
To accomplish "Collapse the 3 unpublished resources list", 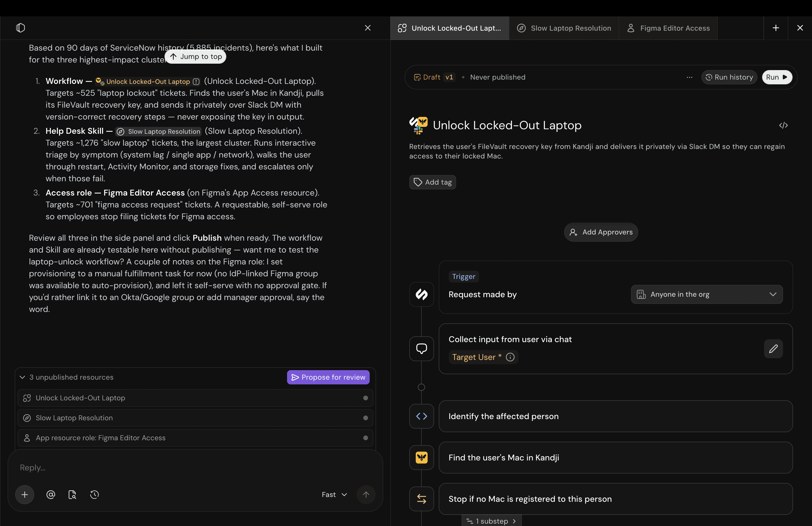I will tap(22, 377).
